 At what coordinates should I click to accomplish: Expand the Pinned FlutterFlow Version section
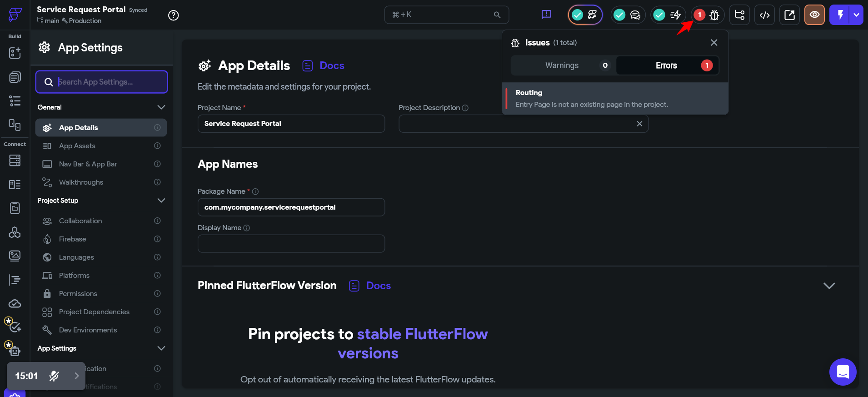829,286
